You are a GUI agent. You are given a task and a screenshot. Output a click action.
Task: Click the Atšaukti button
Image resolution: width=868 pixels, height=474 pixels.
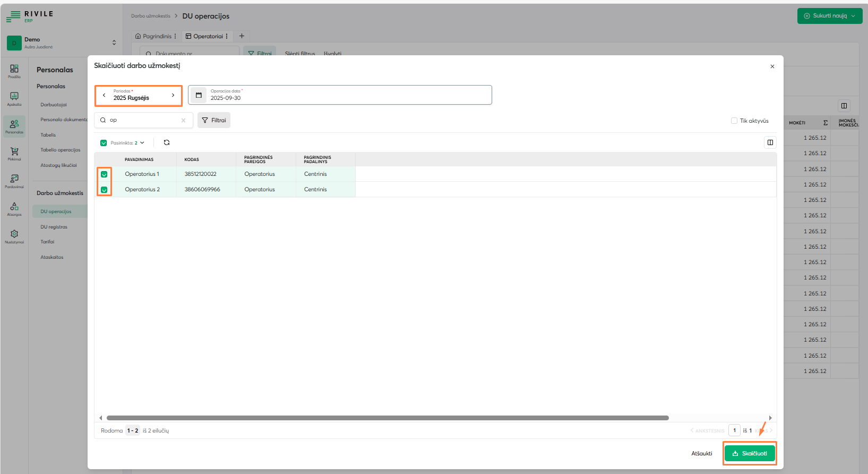tap(701, 453)
